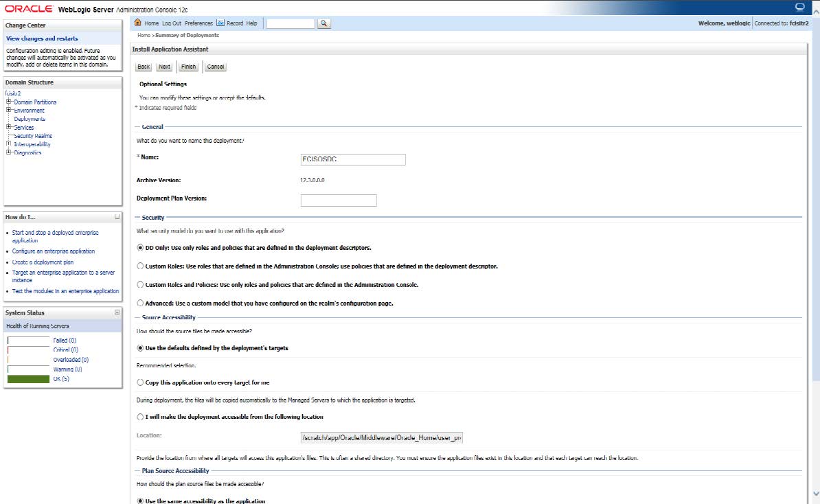
Task: Open Home in the top toolbar
Action: coord(152,23)
